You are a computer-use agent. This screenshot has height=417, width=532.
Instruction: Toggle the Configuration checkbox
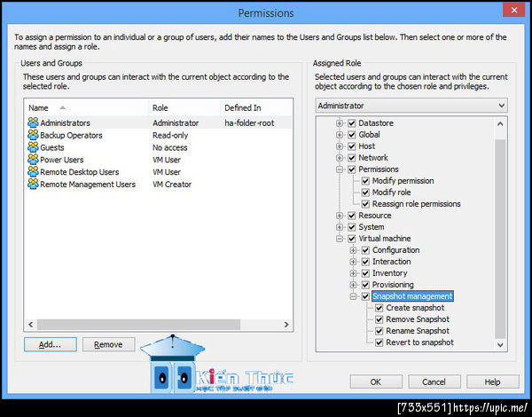pyautogui.click(x=365, y=250)
